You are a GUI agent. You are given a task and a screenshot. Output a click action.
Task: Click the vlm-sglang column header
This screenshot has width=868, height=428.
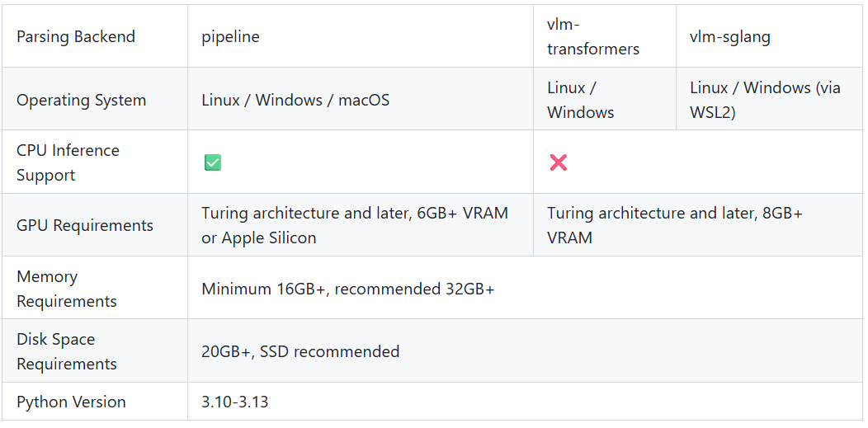(729, 37)
